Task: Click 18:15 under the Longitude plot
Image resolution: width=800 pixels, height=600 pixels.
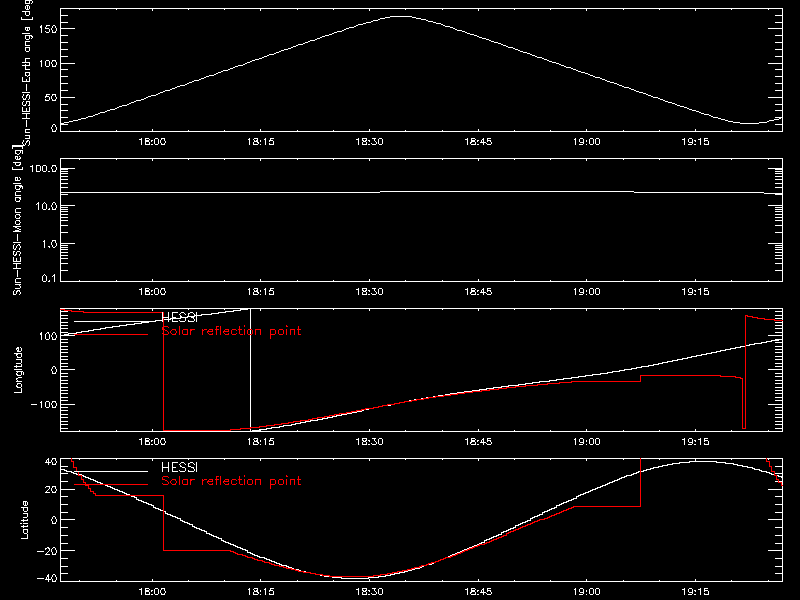Action: (261, 441)
